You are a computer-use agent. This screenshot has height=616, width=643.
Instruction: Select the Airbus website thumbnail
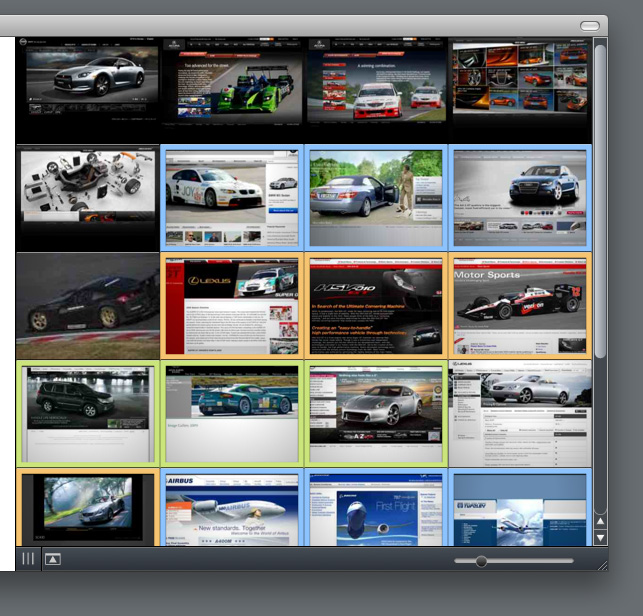[x=232, y=508]
